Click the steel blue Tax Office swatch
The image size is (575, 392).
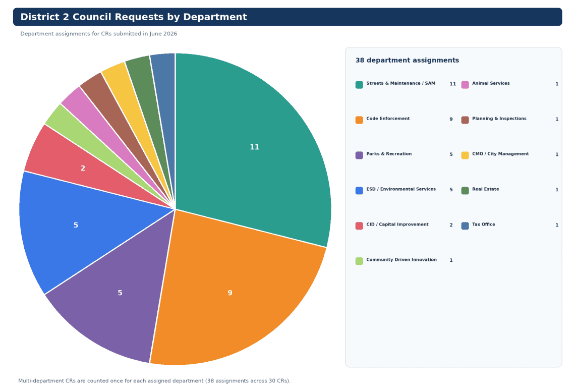[465, 226]
